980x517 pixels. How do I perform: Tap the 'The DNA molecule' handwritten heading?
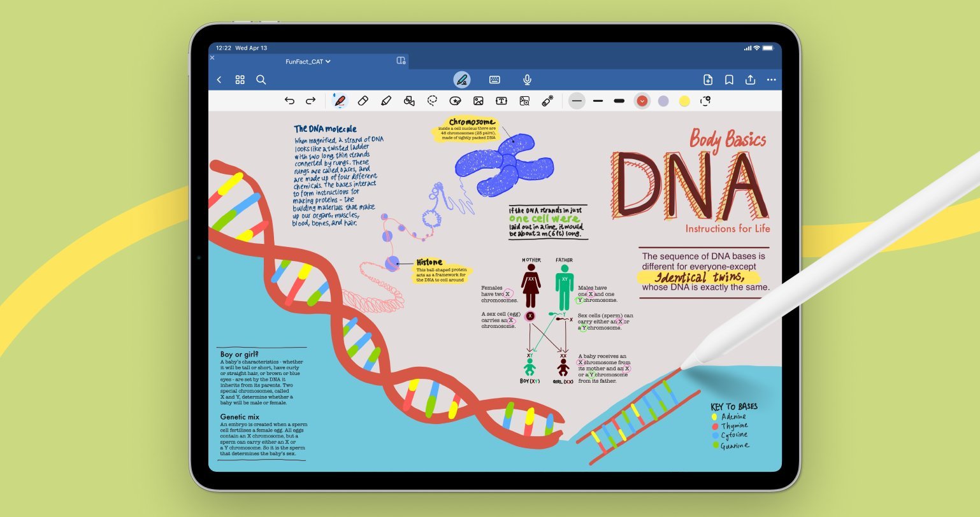(325, 129)
